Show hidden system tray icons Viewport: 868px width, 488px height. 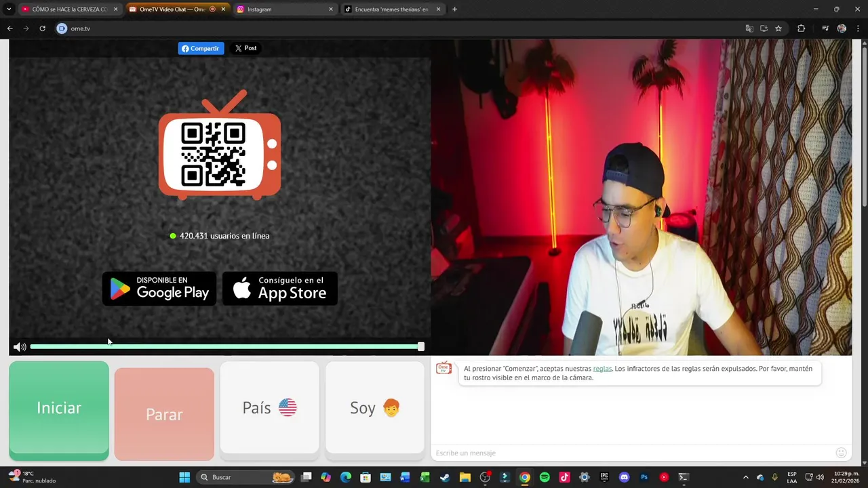746,477
